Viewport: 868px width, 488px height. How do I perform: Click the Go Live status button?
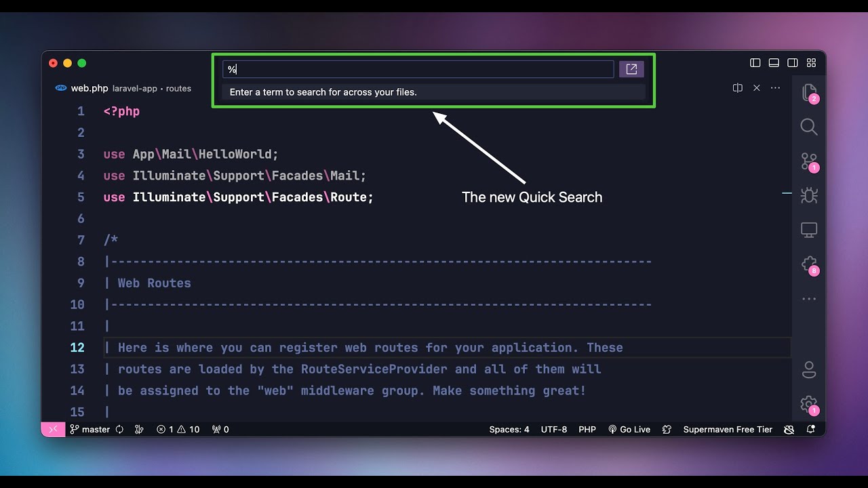click(x=629, y=430)
